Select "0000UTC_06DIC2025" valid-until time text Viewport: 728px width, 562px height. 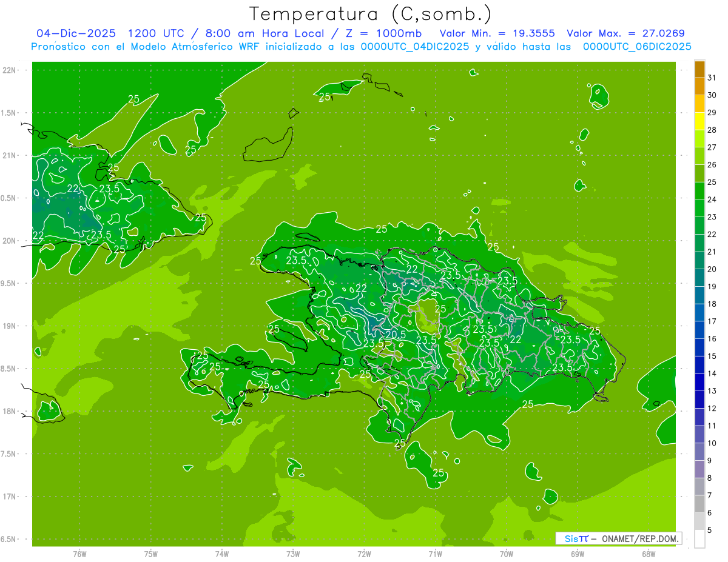pyautogui.click(x=637, y=47)
